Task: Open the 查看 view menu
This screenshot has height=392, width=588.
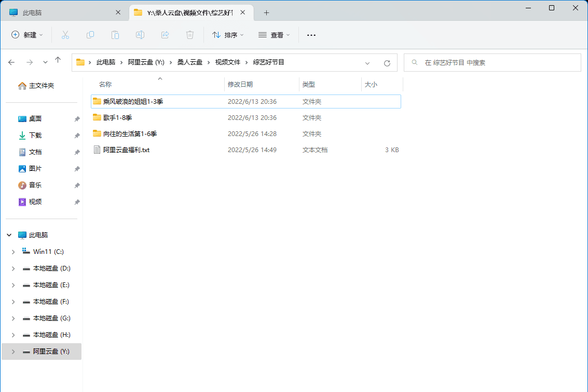Action: coord(274,35)
